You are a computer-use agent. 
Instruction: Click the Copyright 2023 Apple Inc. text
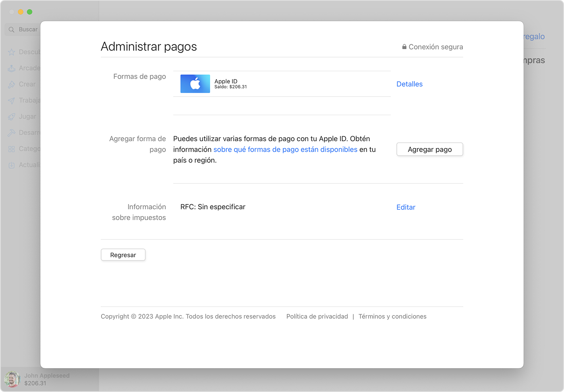(x=188, y=316)
